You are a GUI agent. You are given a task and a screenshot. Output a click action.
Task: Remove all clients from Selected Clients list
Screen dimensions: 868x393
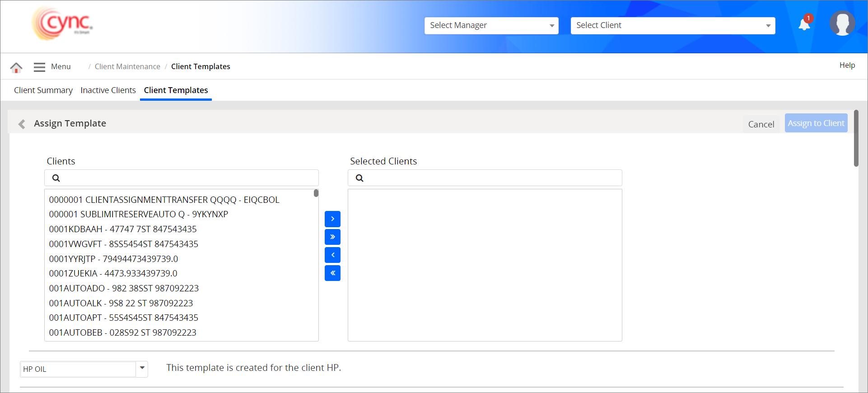tap(332, 273)
